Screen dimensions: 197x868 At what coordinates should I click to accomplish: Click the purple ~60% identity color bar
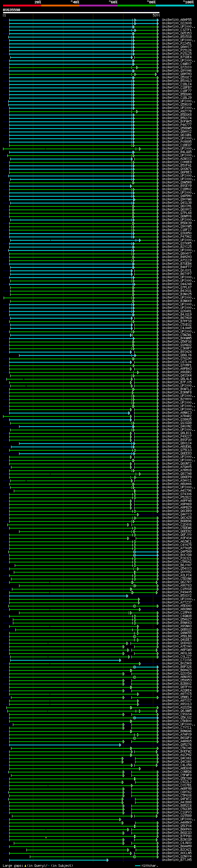tap(98, 6)
